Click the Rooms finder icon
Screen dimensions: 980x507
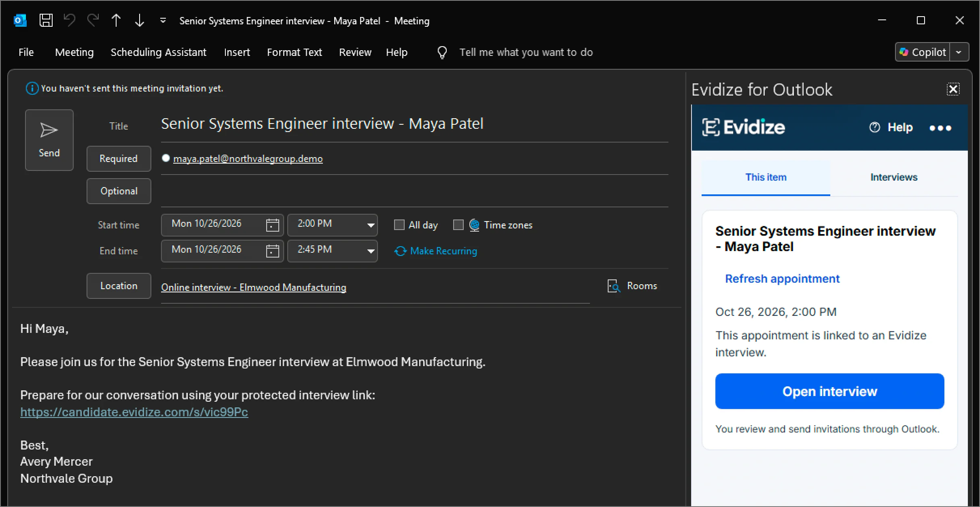(614, 286)
